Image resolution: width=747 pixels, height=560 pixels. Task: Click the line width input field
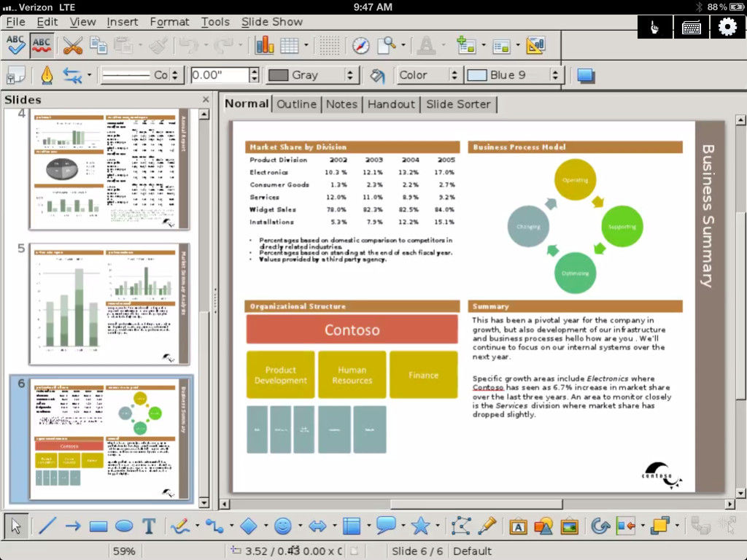point(220,75)
